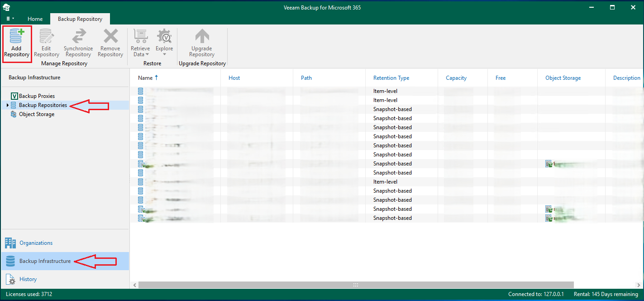This screenshot has height=301, width=644.
Task: Click the Veeam application icon in title bar
Action: click(x=6, y=7)
